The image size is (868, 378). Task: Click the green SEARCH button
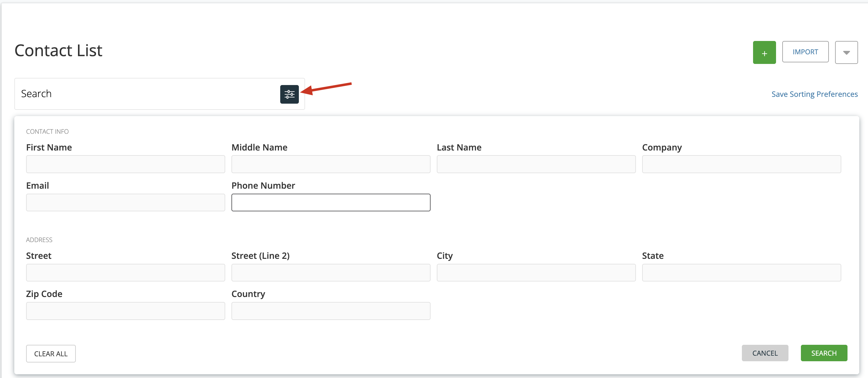click(x=824, y=353)
